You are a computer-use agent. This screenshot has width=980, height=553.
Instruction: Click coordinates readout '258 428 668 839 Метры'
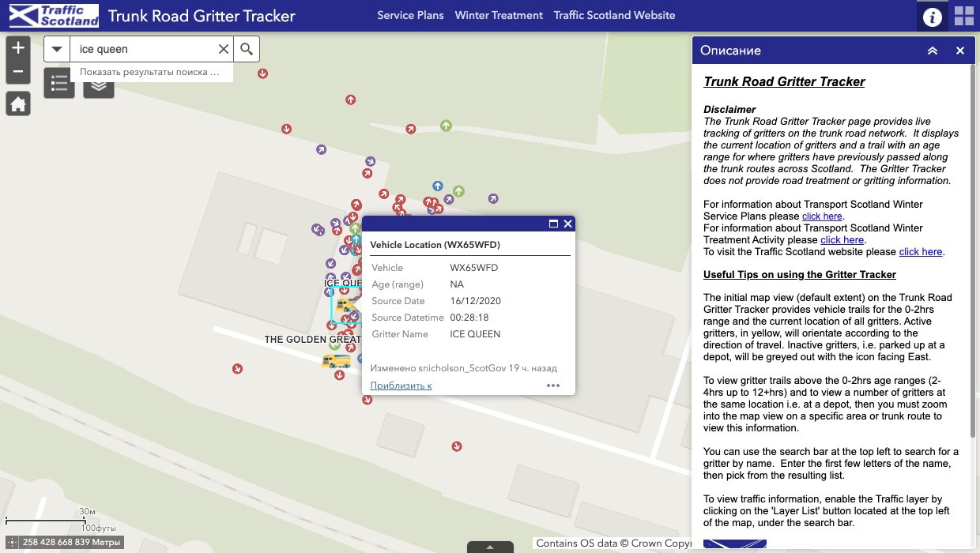[x=72, y=543]
